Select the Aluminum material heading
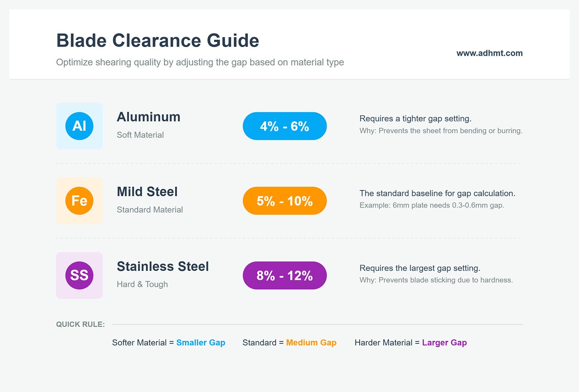 coord(148,117)
